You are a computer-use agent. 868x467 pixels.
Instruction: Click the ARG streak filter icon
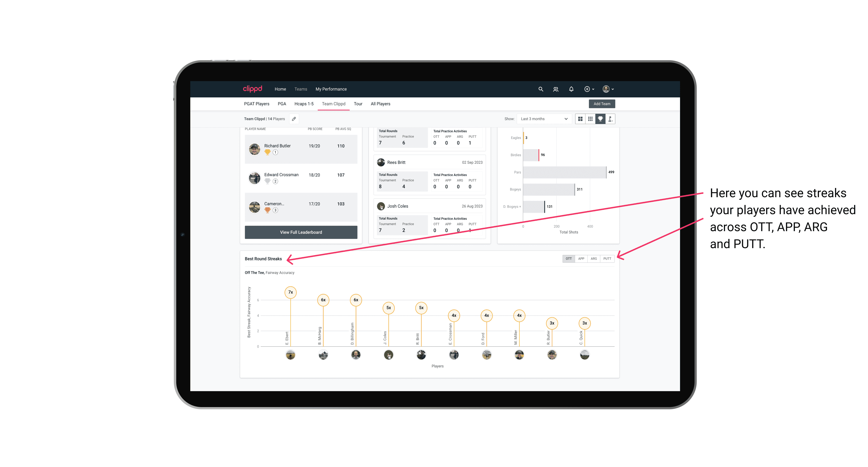tap(594, 258)
